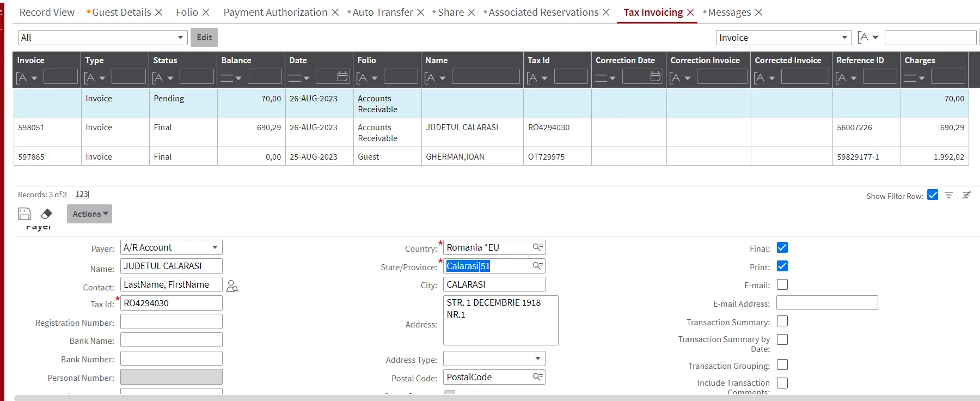Click the eraser clear icon
This screenshot has width=980, height=401.
(x=46, y=214)
